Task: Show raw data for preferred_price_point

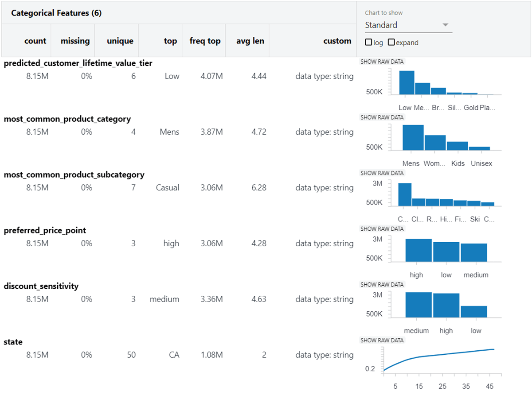Action: pos(382,229)
